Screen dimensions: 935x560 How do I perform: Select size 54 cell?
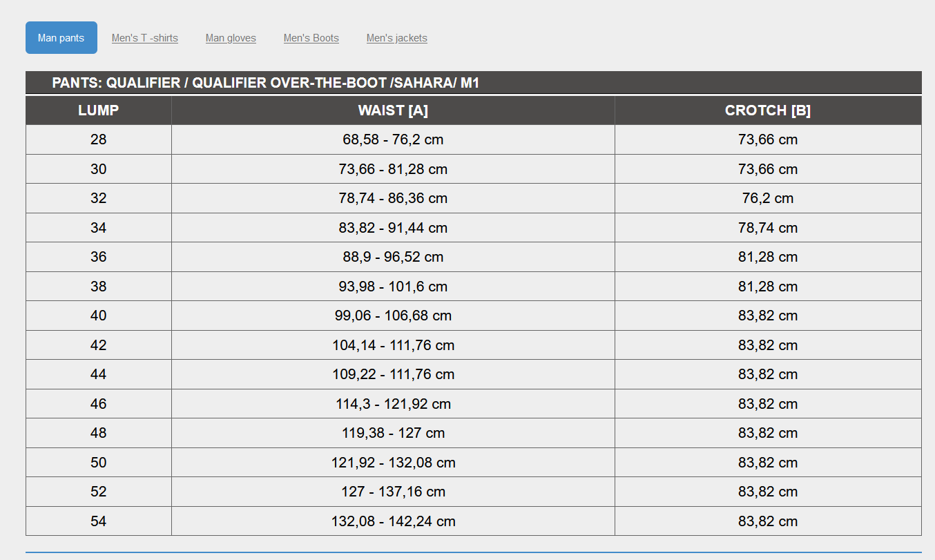[99, 521]
